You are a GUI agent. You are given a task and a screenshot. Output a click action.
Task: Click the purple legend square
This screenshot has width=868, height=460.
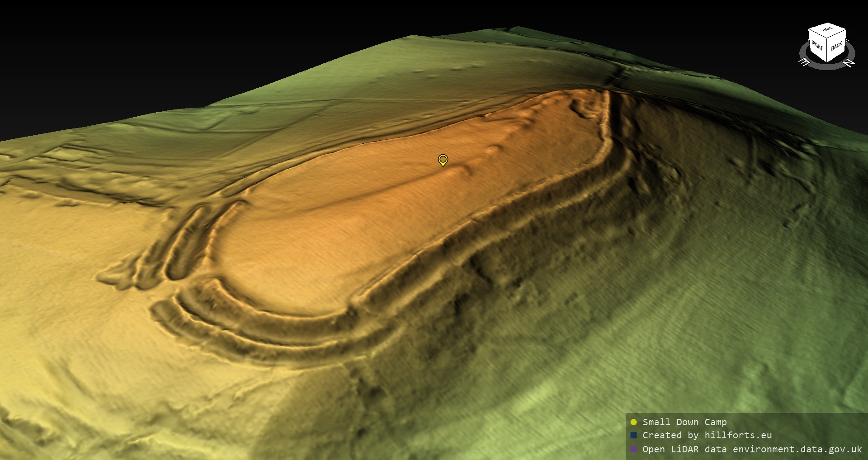point(633,449)
